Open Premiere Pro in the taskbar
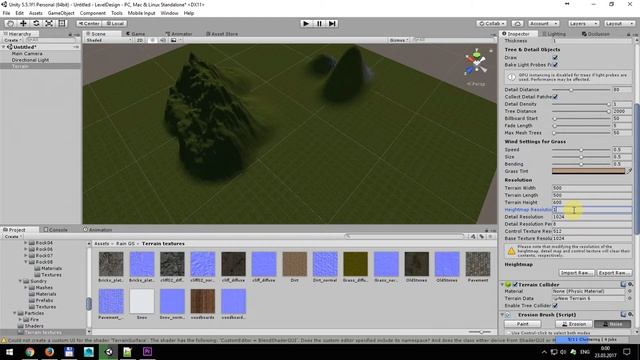This screenshot has width=640, height=360. point(147,351)
